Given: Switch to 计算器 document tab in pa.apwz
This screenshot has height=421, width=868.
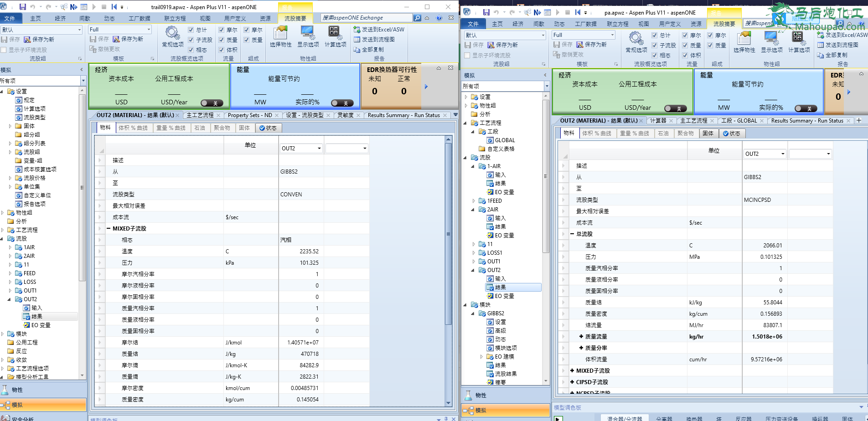Looking at the screenshot, I should [x=658, y=121].
